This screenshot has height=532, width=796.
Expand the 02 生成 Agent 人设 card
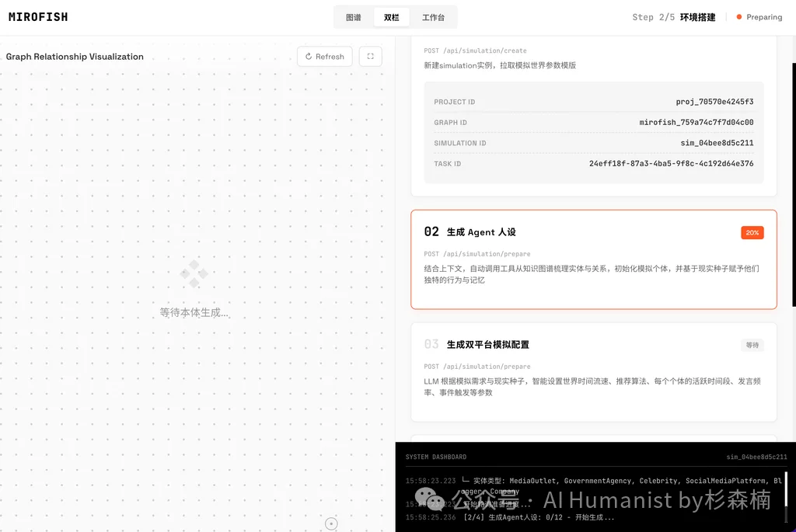pos(593,259)
